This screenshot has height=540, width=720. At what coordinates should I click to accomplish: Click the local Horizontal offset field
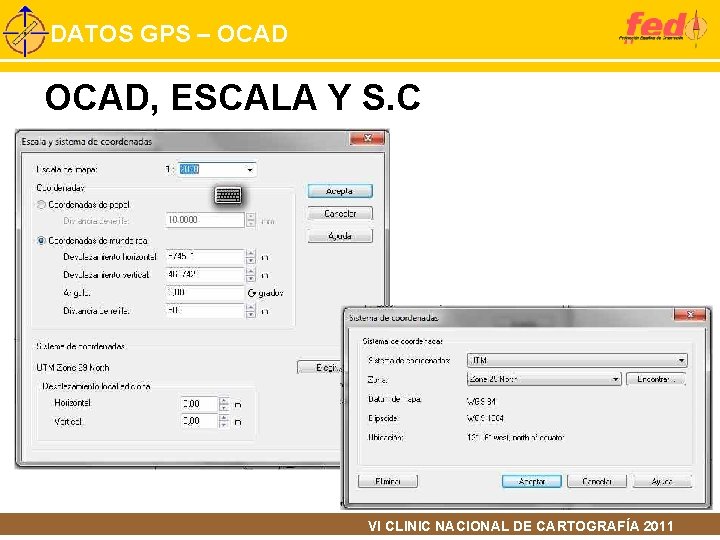pyautogui.click(x=200, y=404)
